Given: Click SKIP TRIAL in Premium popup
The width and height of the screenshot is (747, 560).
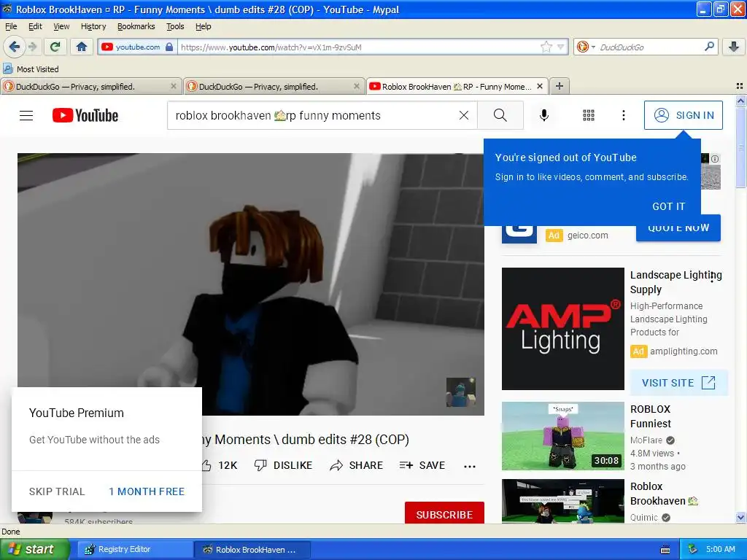Looking at the screenshot, I should pos(57,491).
